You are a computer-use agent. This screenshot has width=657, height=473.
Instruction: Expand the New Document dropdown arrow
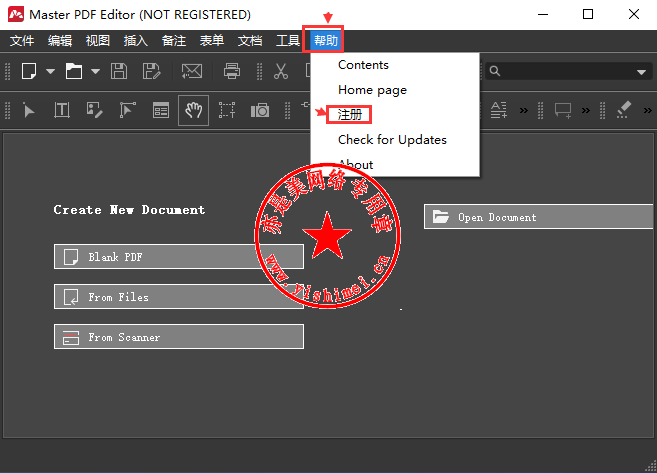pos(50,71)
